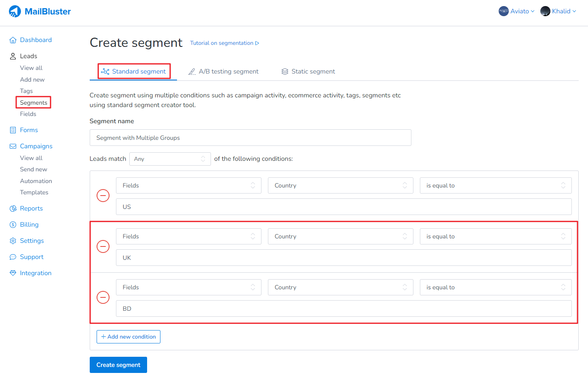Click Add new condition button
Screen dimensions: 588x379
[x=129, y=337]
